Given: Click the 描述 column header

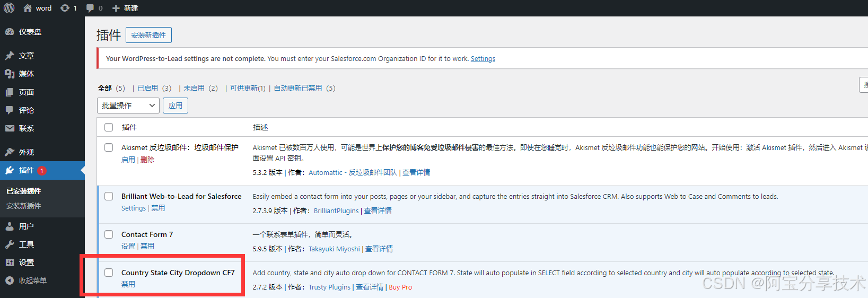Looking at the screenshot, I should click(x=260, y=127).
